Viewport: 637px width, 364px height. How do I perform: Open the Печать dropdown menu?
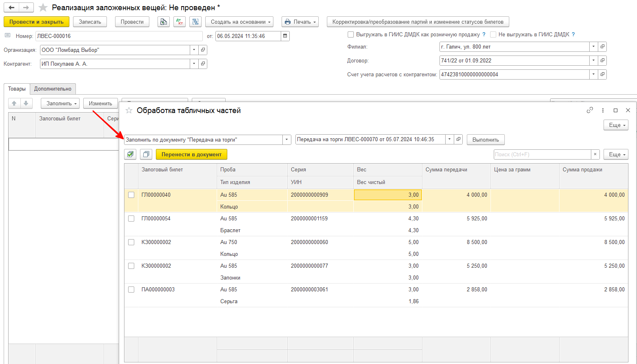(x=300, y=22)
